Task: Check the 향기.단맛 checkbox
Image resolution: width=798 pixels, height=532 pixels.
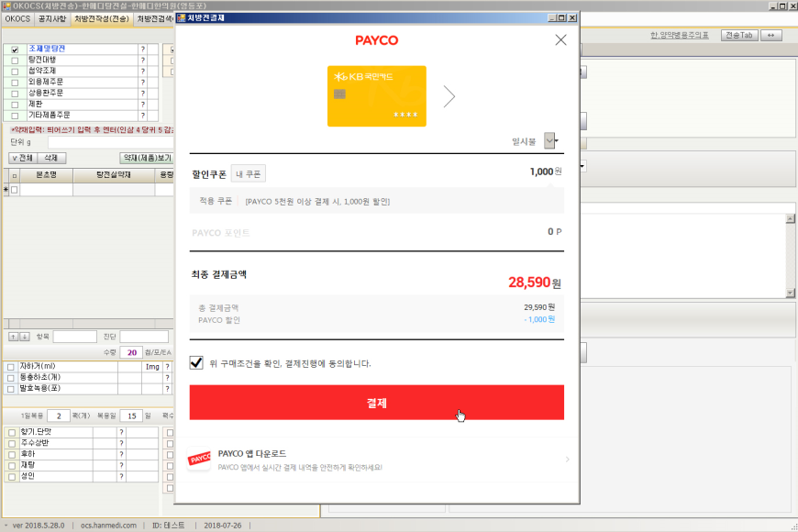Action: tap(12, 433)
